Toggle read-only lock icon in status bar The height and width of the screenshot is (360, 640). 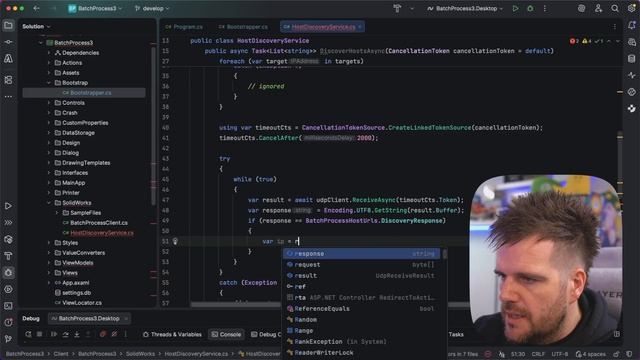616,354
